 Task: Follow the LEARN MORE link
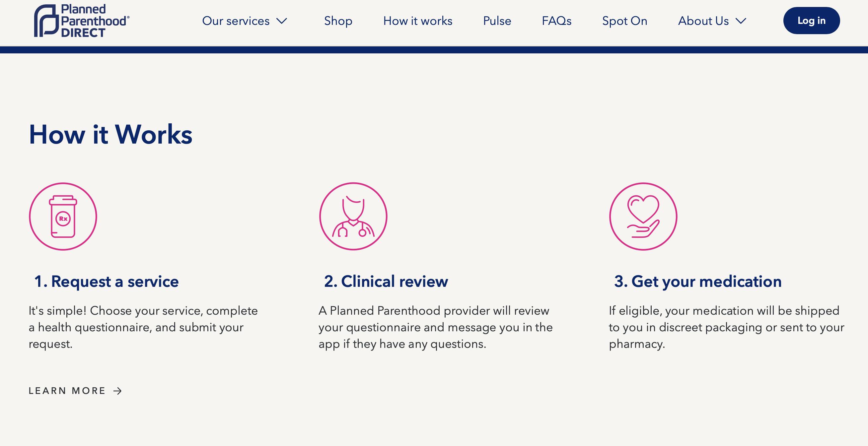click(75, 391)
